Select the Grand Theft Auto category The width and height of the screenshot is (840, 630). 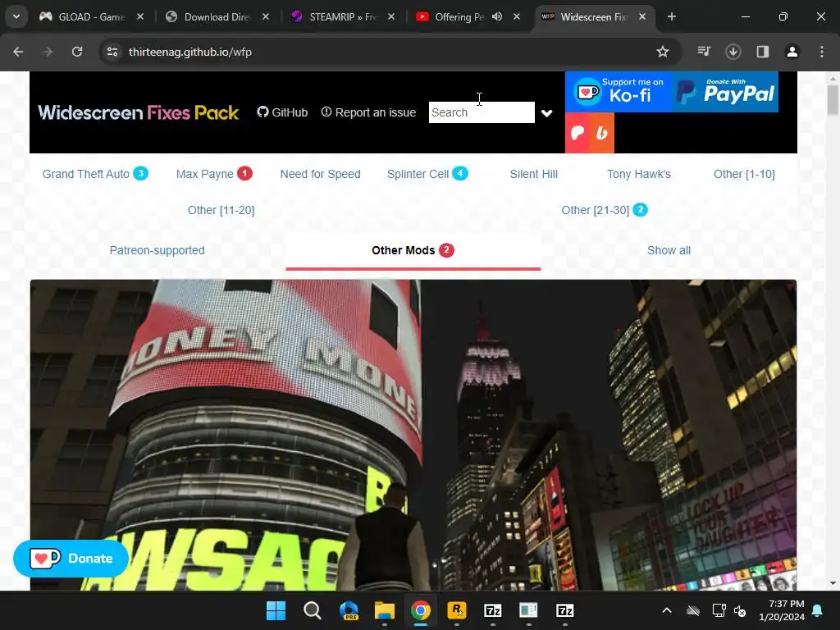95,174
